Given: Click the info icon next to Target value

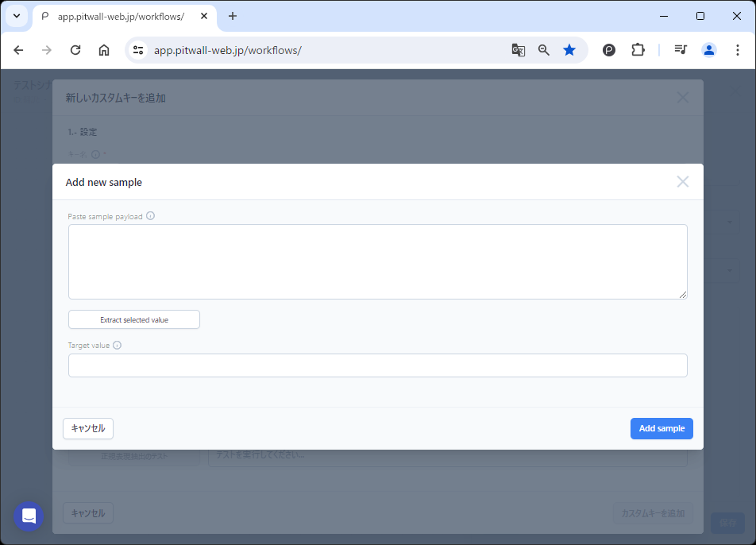Looking at the screenshot, I should point(117,346).
